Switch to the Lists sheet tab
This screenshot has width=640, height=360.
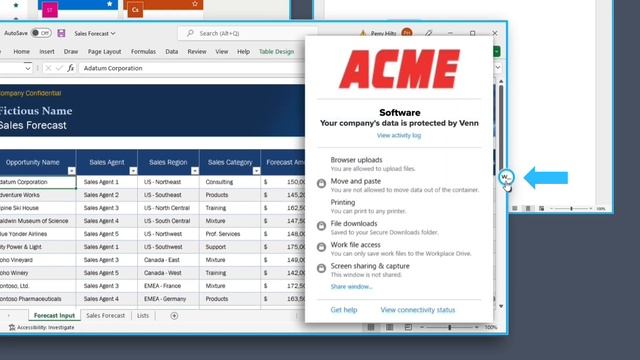click(143, 316)
